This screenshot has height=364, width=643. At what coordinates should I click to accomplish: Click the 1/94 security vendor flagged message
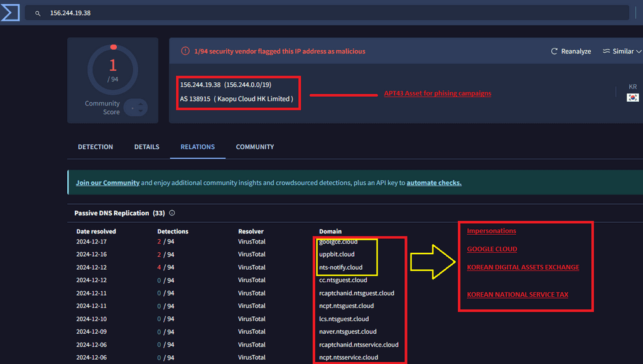coord(279,51)
